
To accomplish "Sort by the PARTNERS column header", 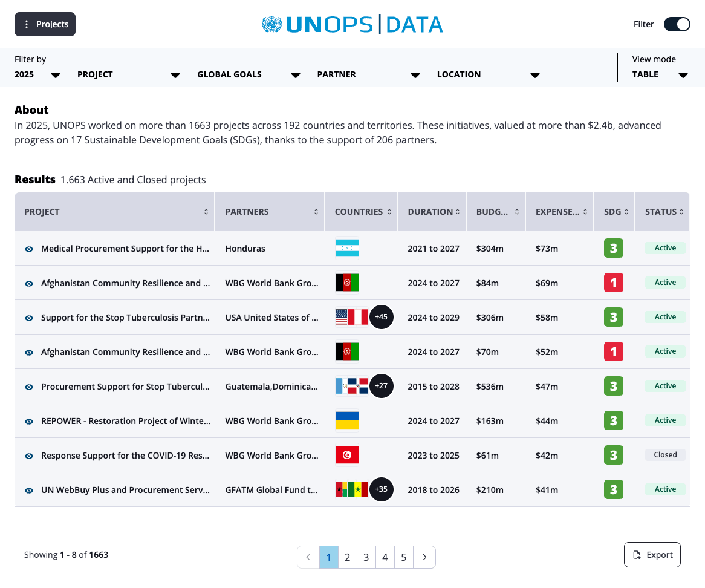I will [270, 212].
